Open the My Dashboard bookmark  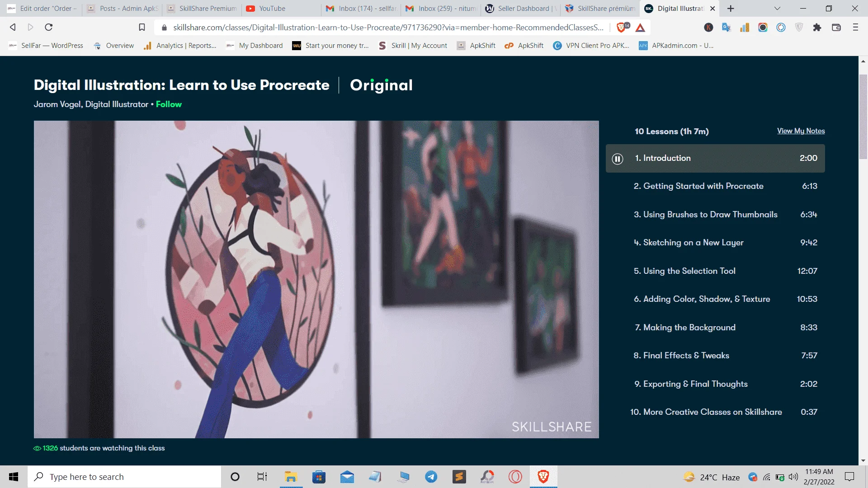tap(255, 46)
